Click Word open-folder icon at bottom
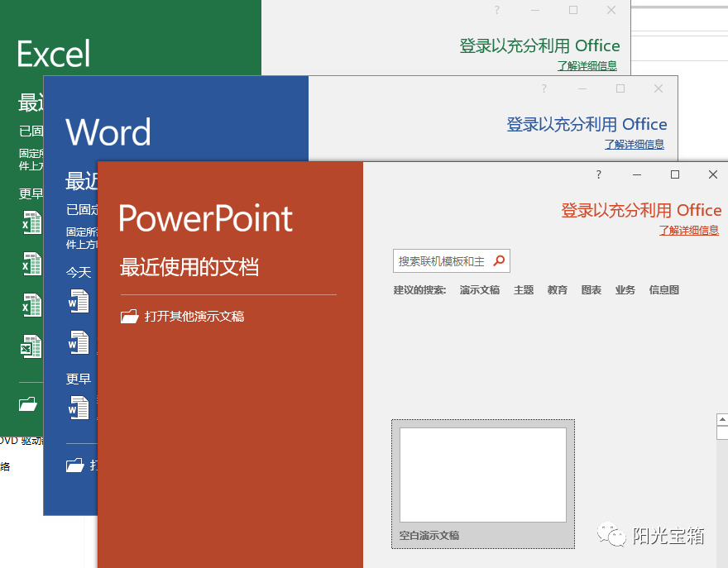 click(x=74, y=465)
